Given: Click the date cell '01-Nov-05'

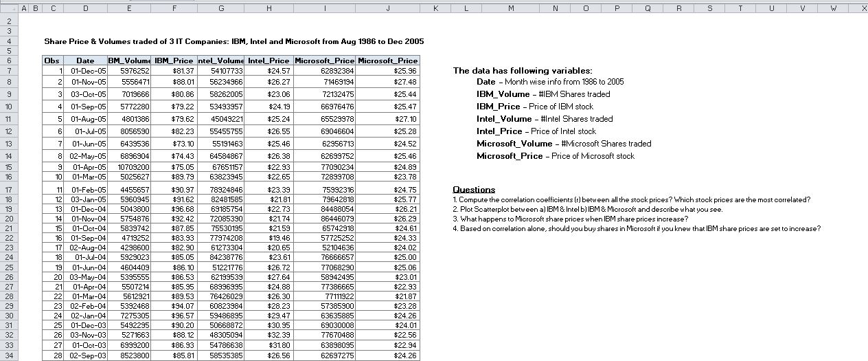Looking at the screenshot, I should [85, 82].
